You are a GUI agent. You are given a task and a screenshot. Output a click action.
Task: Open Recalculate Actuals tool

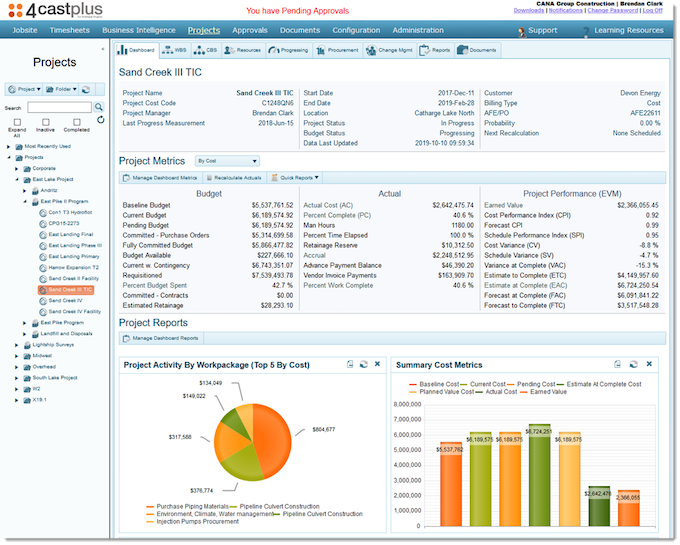pyautogui.click(x=234, y=178)
